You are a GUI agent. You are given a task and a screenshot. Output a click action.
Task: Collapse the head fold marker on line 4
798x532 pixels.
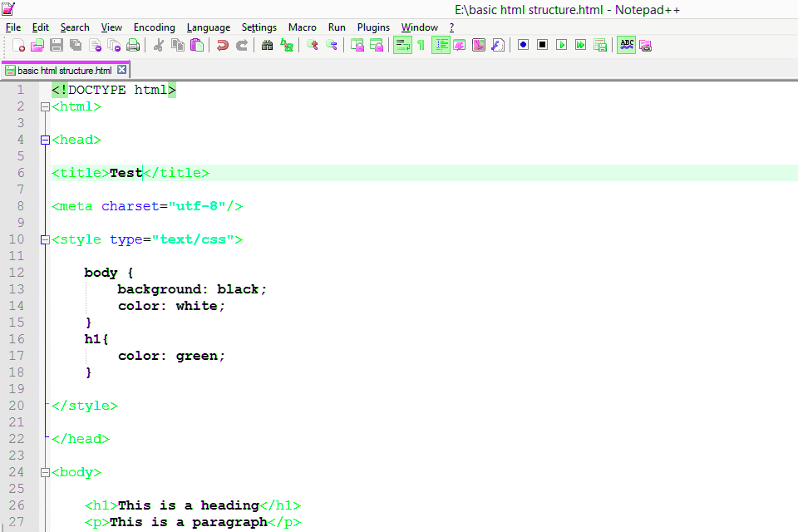45,140
